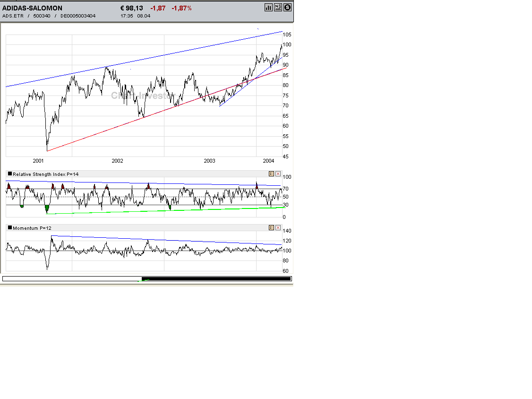This screenshot has width=532, height=399.
Task: Open settings for the Relative Strength Index panel
Action: (x=271, y=174)
